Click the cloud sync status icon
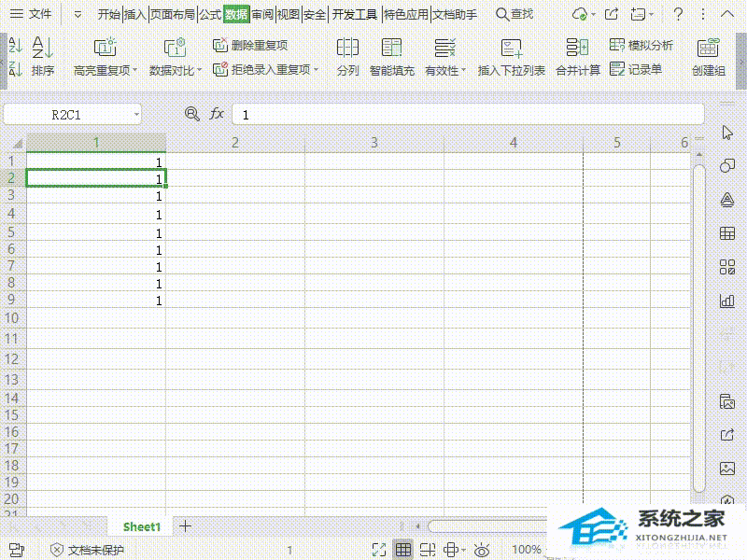 point(580,14)
